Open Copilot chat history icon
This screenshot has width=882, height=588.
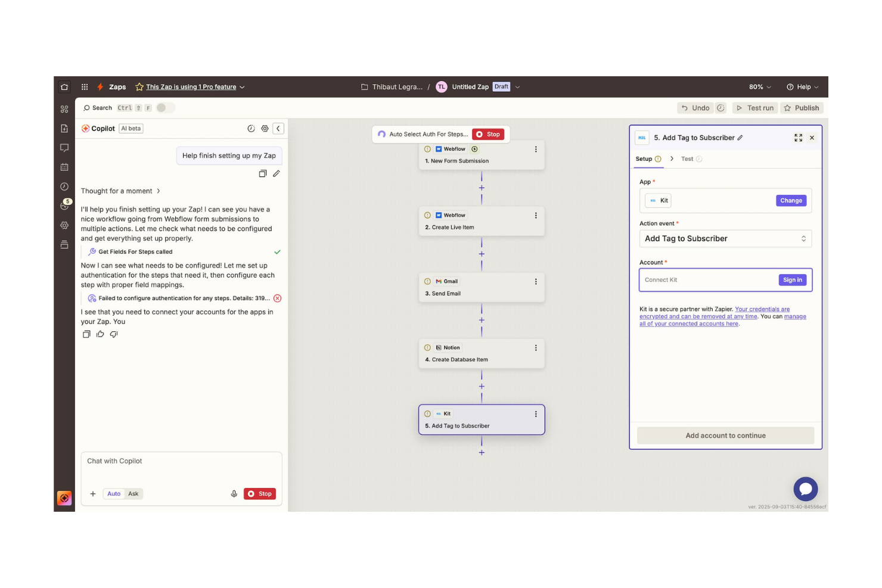click(251, 129)
